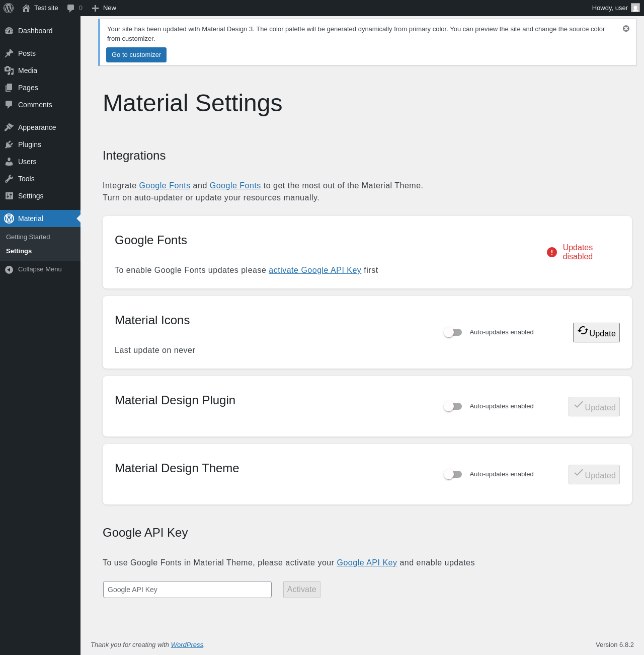This screenshot has width=644, height=655.
Task: Open the Pages menu label
Action: (28, 88)
